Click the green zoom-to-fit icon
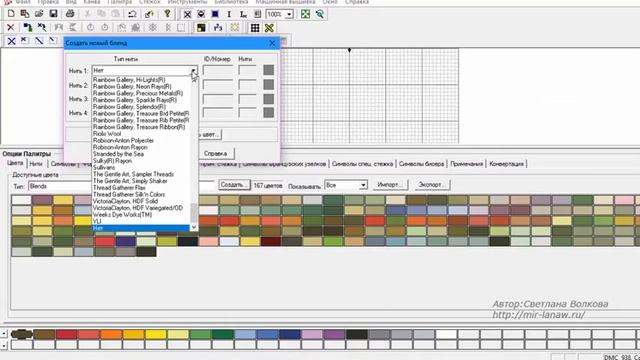This screenshot has width=640, height=360. 305,14
